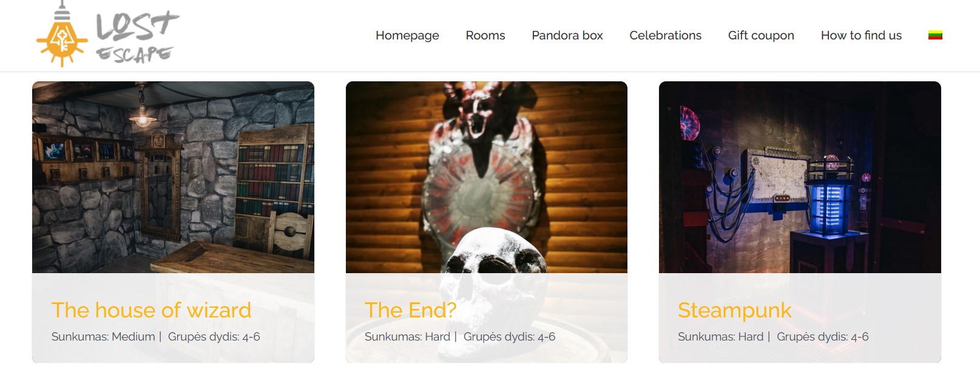The image size is (980, 383).
Task: Open The house of wizard title link
Action: 151,310
